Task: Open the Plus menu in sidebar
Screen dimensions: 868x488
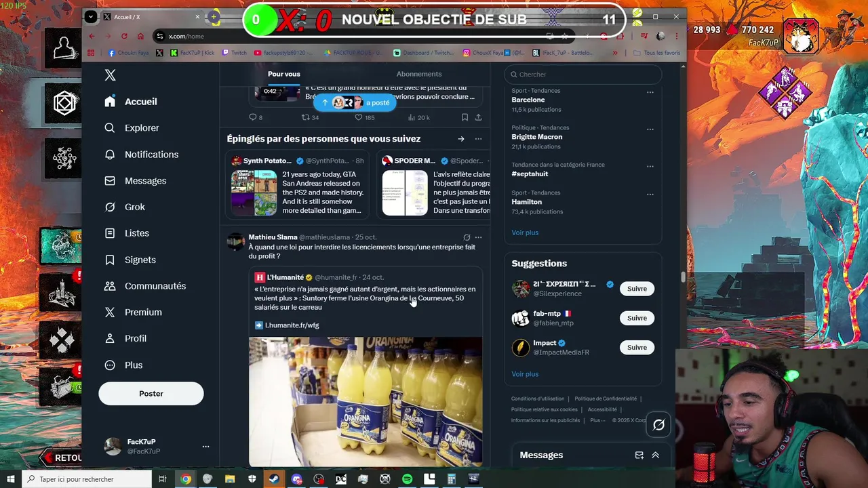Action: tap(123, 365)
